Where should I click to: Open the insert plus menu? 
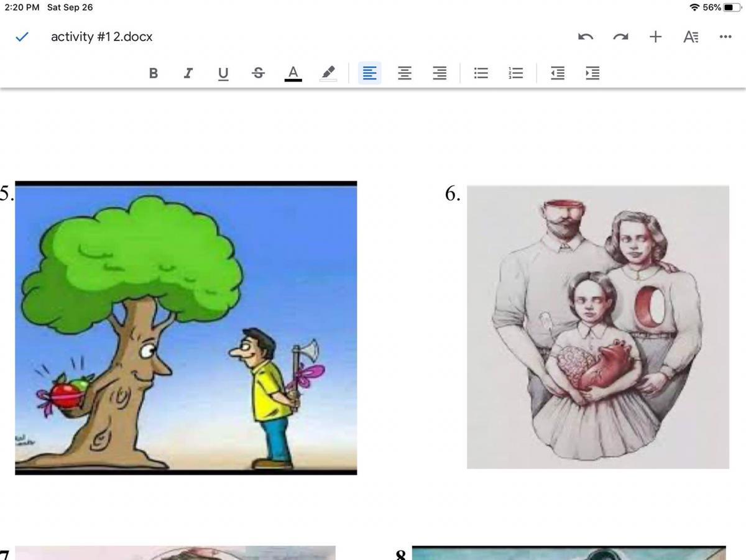655,37
